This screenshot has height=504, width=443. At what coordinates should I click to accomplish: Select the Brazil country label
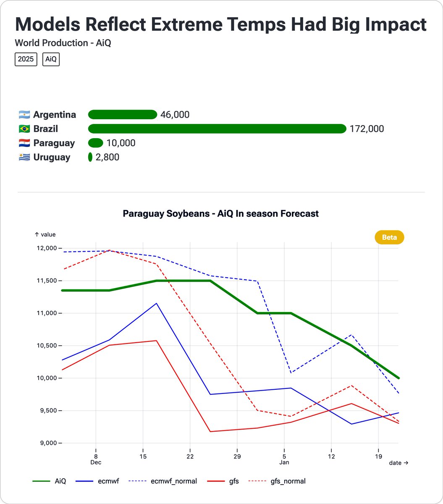[46, 129]
